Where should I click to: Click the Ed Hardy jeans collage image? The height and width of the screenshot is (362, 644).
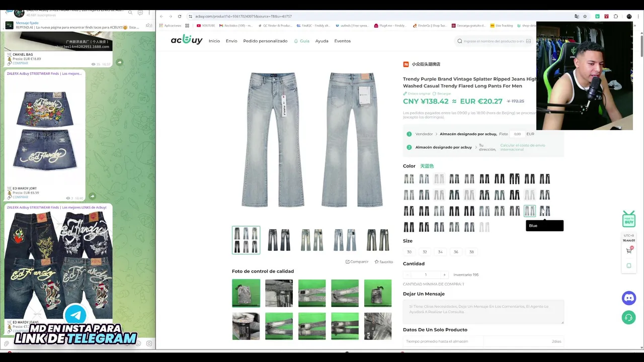pyautogui.click(x=58, y=264)
